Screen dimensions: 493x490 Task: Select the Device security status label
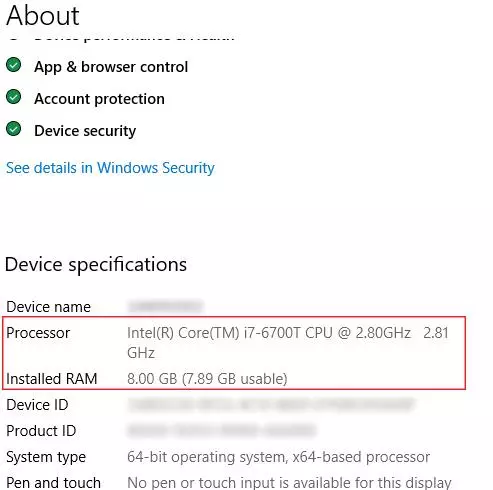click(x=85, y=131)
